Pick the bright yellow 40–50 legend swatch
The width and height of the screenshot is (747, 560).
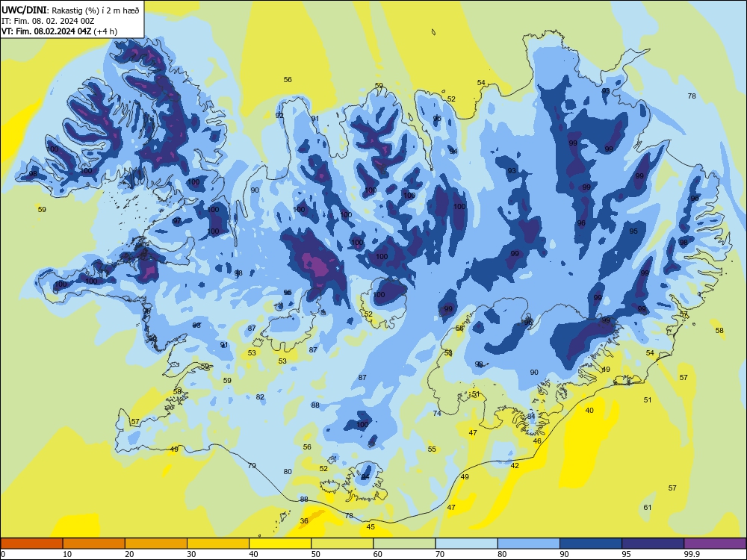coord(280,544)
